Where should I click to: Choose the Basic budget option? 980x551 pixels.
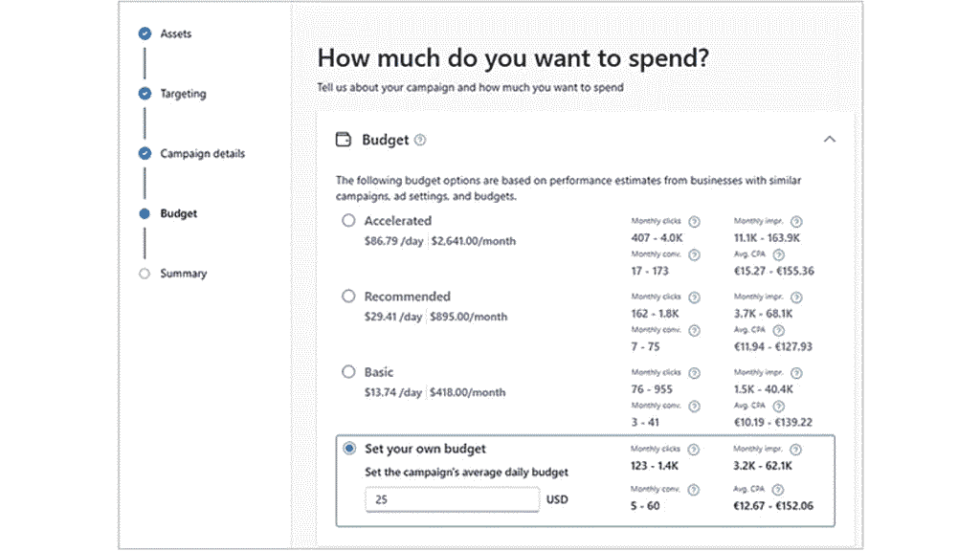(x=348, y=371)
